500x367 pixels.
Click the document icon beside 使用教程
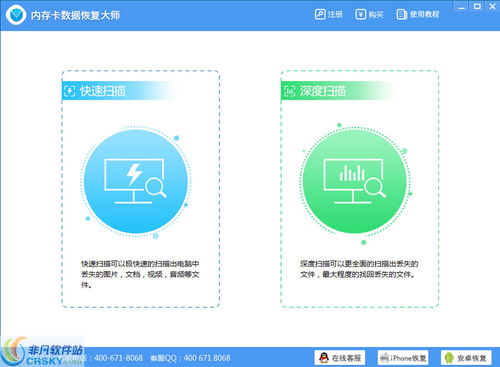pyautogui.click(x=402, y=14)
